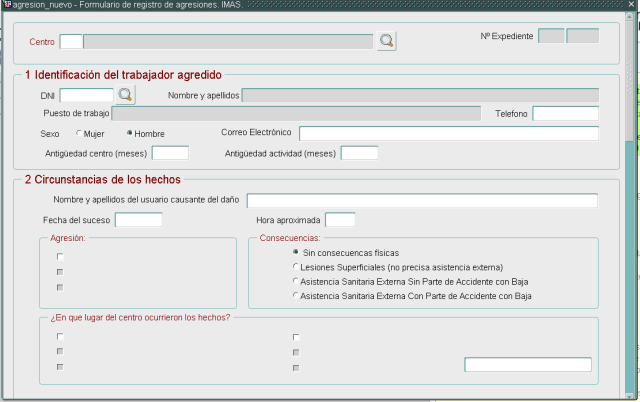
Task: Tick the third checkbox in the Agresión group
Action: coord(60,287)
